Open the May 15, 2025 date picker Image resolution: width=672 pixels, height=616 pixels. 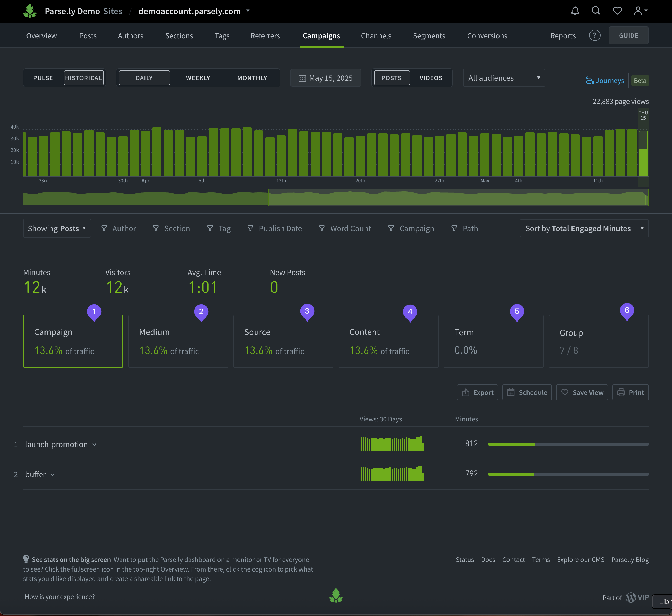click(x=326, y=78)
